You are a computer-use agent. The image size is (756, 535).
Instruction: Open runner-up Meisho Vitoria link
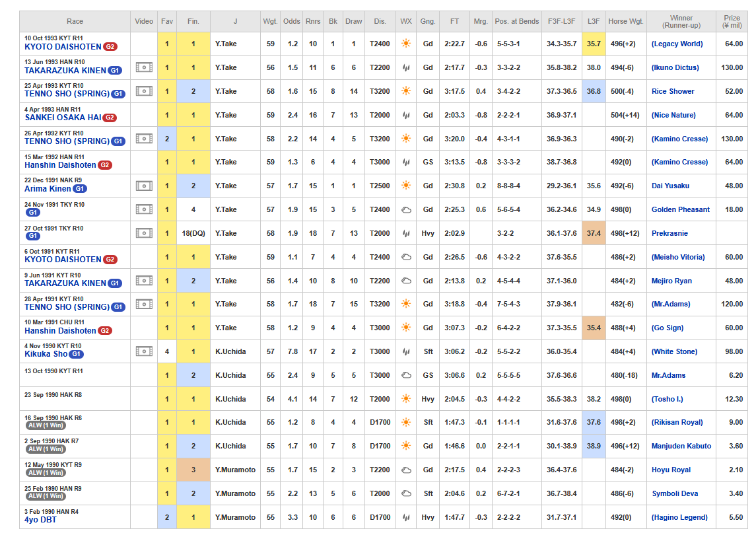(678, 257)
